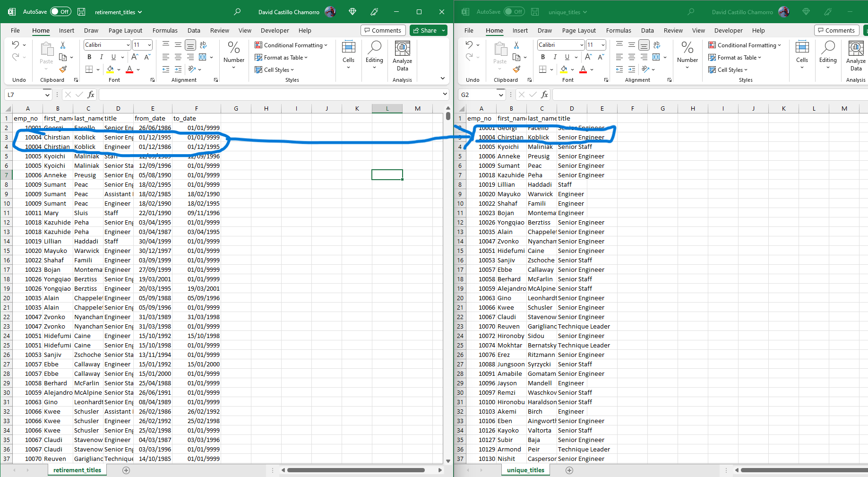The width and height of the screenshot is (868, 477).
Task: Open Name Box dropdown showing L7
Action: coord(47,95)
